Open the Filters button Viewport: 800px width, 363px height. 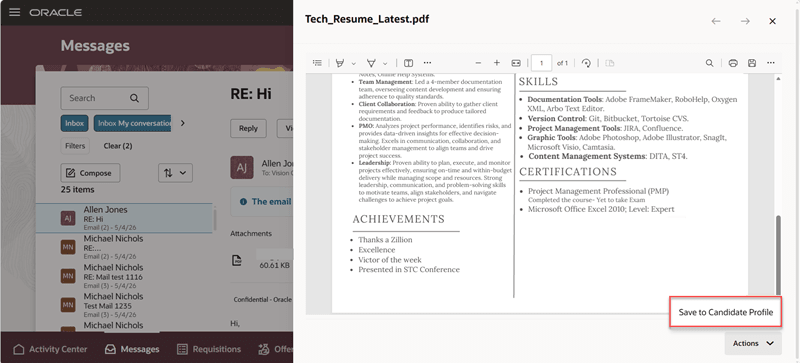click(x=75, y=146)
